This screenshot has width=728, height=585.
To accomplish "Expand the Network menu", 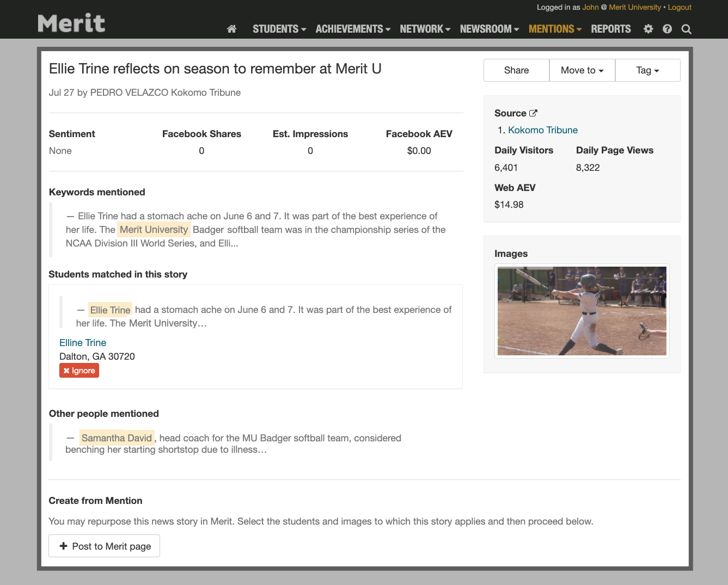I will pyautogui.click(x=425, y=29).
